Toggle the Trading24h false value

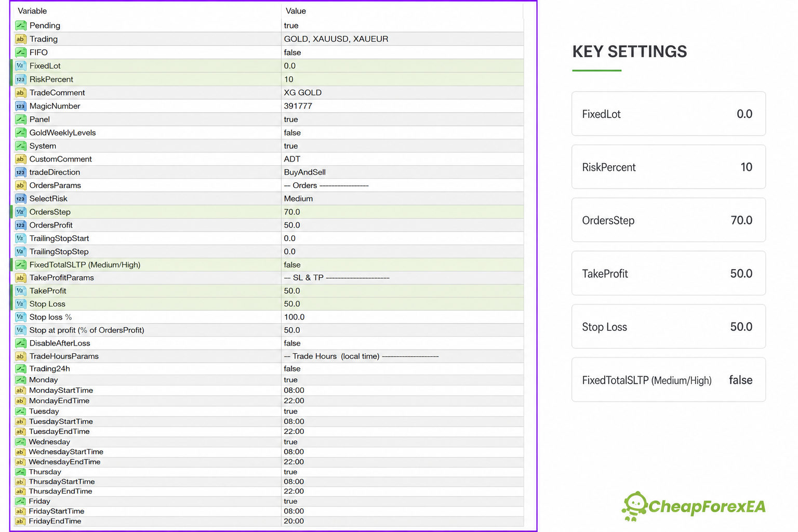click(402, 368)
